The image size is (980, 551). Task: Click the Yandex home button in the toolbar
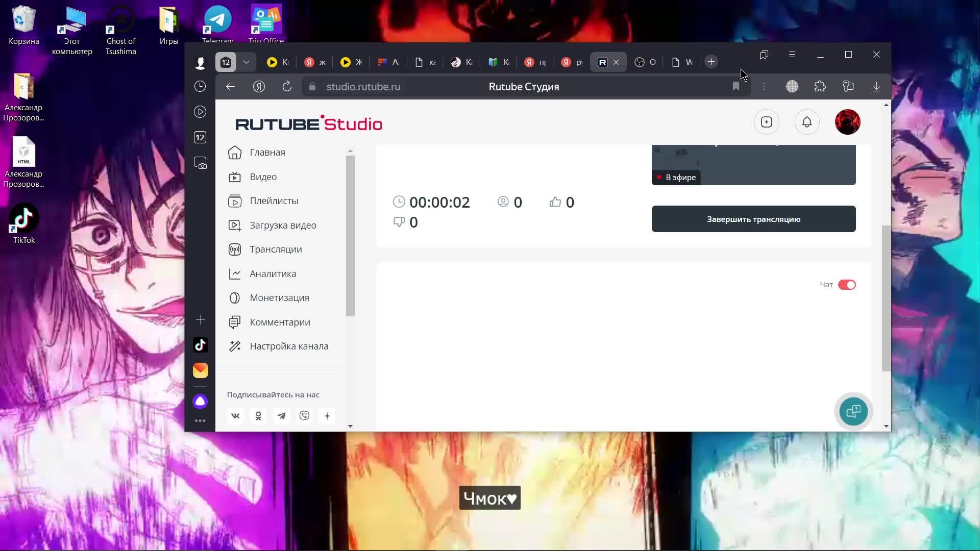click(x=259, y=87)
